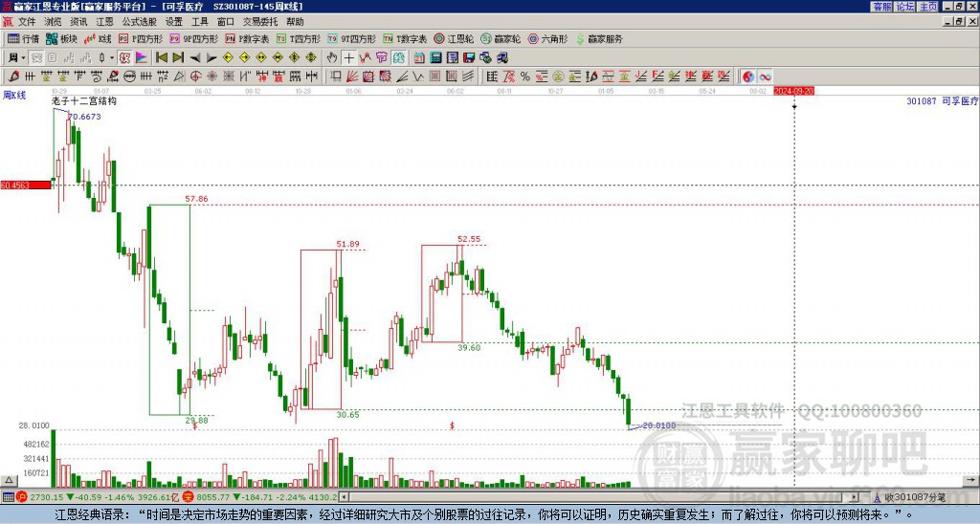Image resolution: width=980 pixels, height=524 pixels.
Task: Open the 帮助 menu
Action: point(295,22)
